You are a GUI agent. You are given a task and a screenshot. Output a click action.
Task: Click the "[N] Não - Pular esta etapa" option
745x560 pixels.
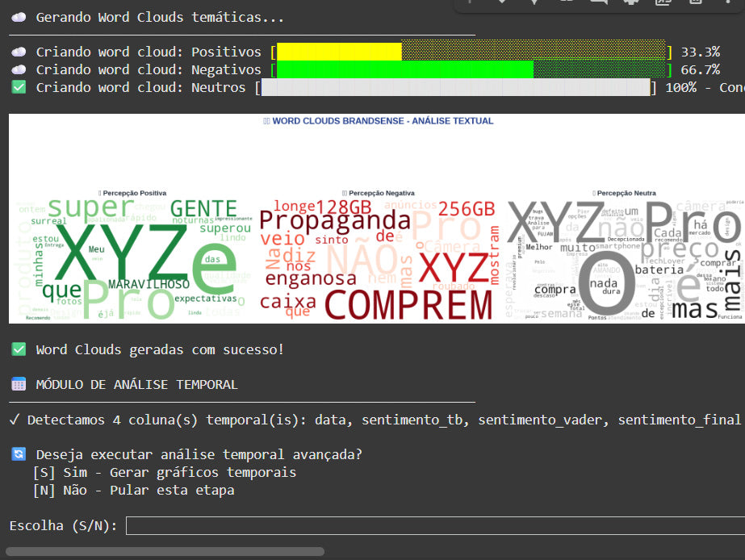click(x=134, y=490)
